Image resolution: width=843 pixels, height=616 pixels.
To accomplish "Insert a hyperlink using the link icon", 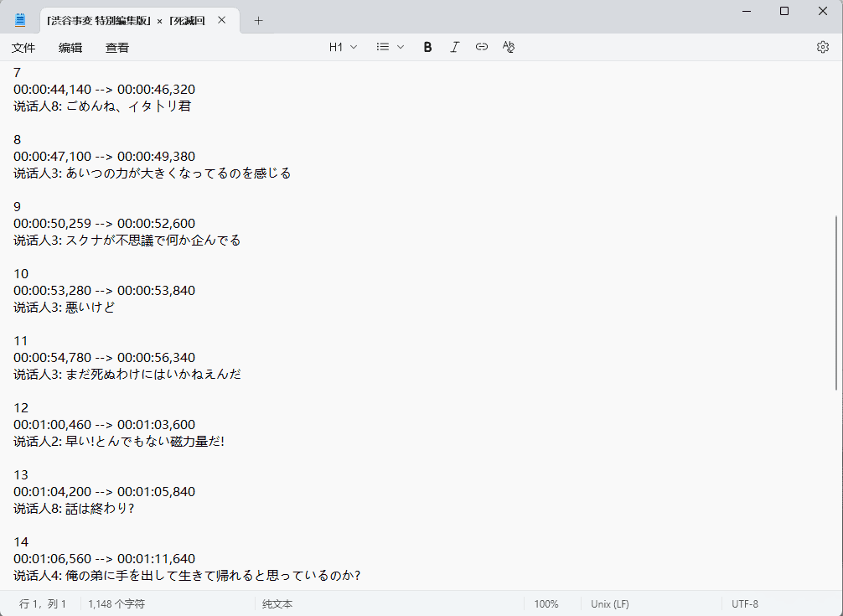I will point(481,48).
